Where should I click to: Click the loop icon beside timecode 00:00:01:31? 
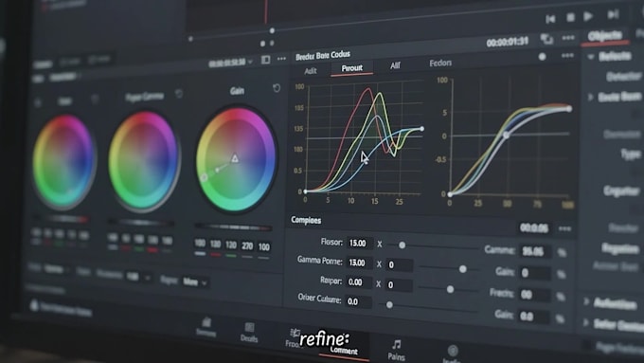pyautogui.click(x=546, y=39)
